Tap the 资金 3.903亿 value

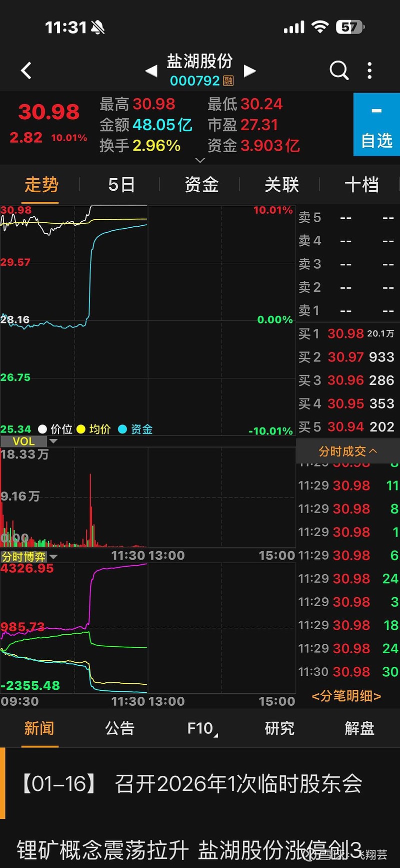[270, 146]
